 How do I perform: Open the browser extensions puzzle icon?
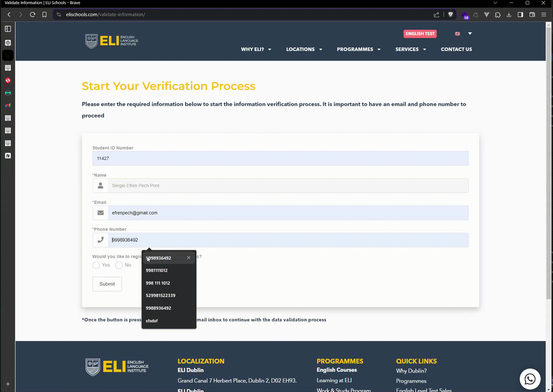(498, 15)
